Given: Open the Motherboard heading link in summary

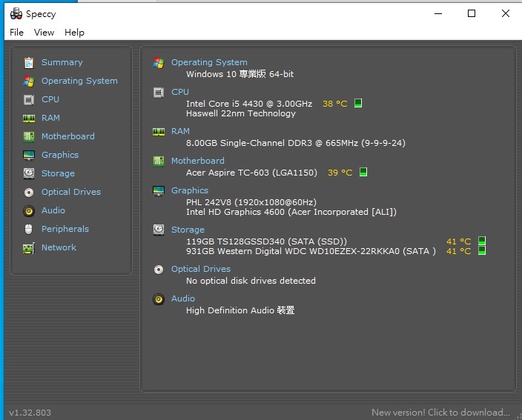Looking at the screenshot, I should pos(198,161).
